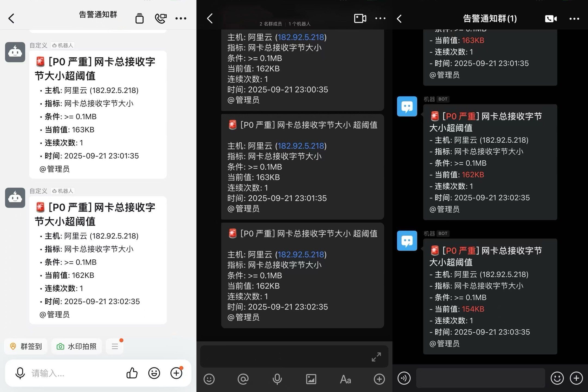Screen dimensions: 588x392
Task: Open the more options menu with the ... icon
Action: (181, 18)
